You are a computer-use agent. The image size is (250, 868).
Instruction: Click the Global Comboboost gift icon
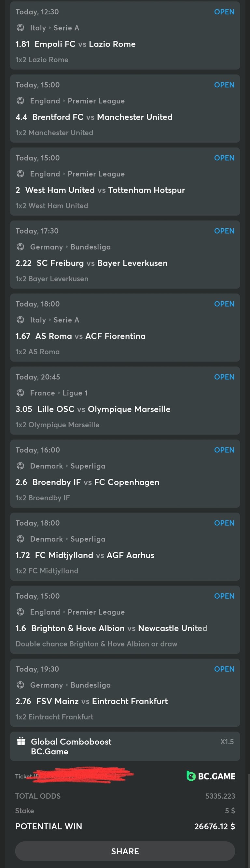(21, 741)
